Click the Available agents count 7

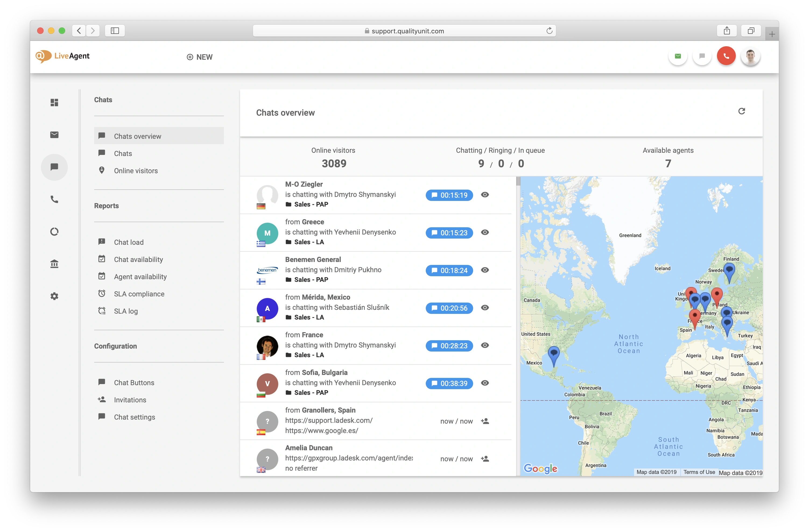coord(668,164)
